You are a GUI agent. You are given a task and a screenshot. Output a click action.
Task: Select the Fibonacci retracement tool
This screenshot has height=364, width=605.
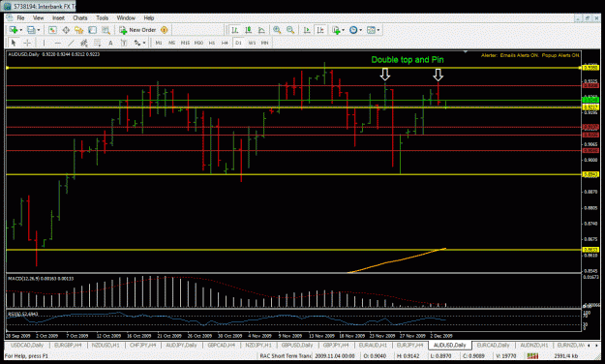97,43
